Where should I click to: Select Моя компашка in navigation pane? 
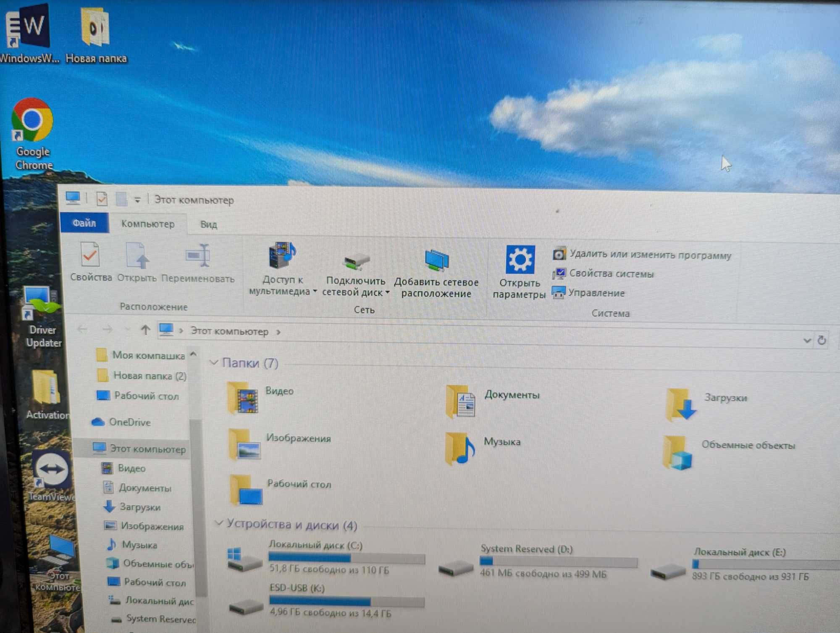[140, 355]
